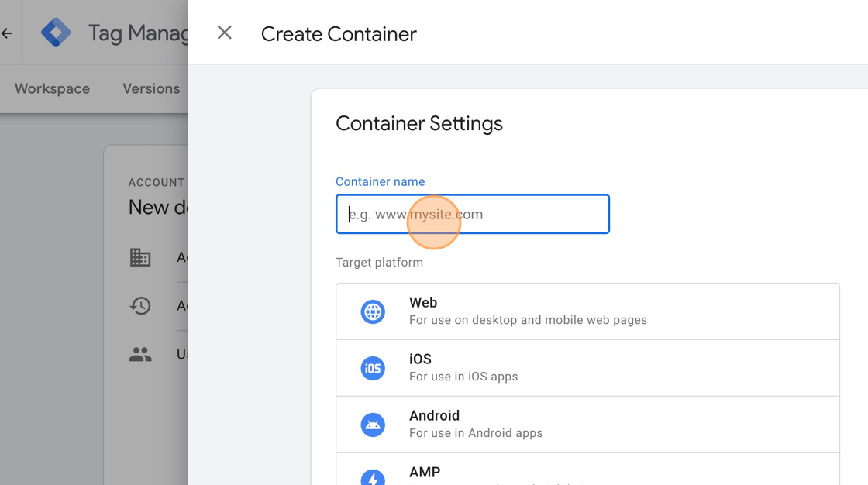This screenshot has width=868, height=485.
Task: Click the Tag Manager product name
Action: click(139, 33)
